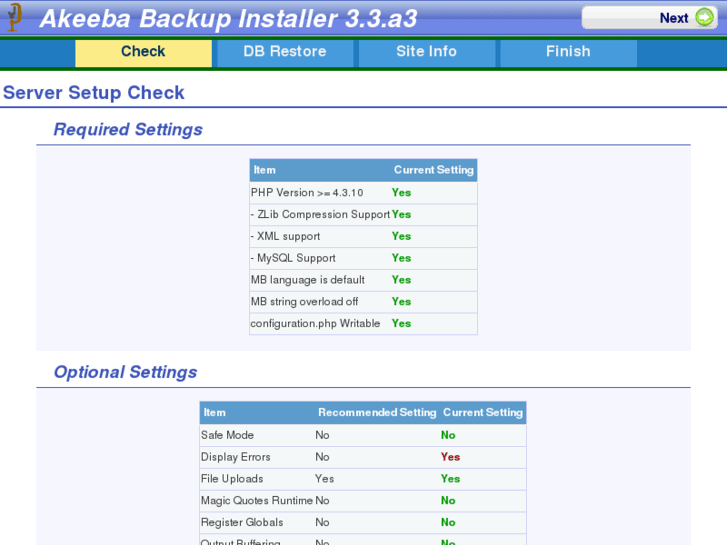Viewport: 727px width, 545px height.
Task: Click the Yes value for MB string overload off
Action: pyautogui.click(x=402, y=301)
